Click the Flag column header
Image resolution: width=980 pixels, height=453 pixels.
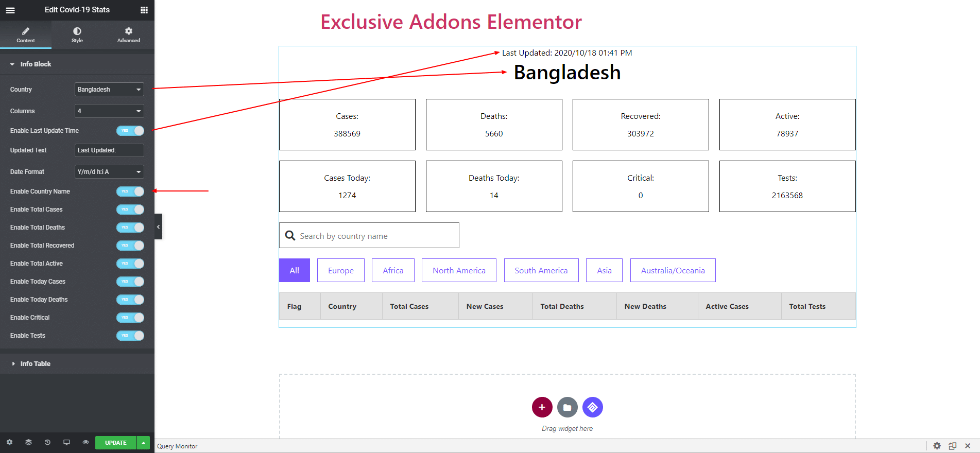point(300,306)
